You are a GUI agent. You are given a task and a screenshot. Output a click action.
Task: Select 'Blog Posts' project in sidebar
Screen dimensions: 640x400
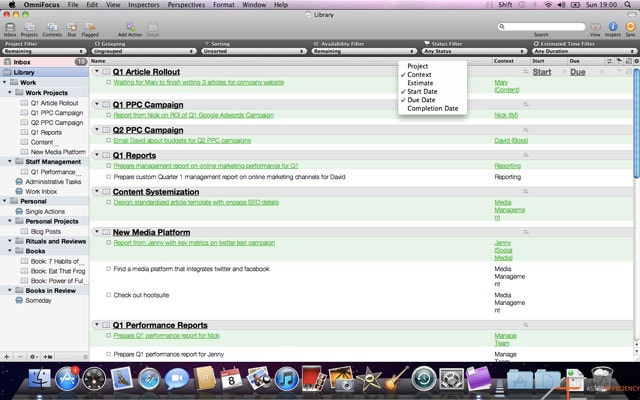pos(46,231)
